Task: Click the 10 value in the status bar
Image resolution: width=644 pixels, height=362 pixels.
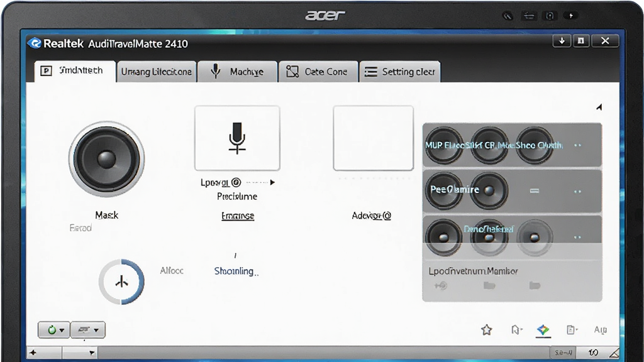Action: click(593, 353)
